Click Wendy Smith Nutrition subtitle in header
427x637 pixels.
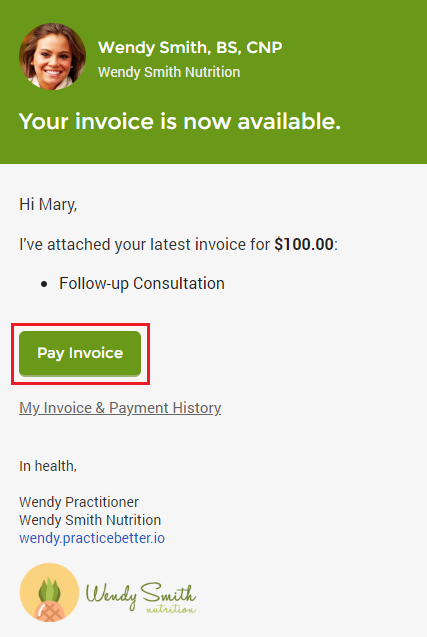pyautogui.click(x=169, y=72)
